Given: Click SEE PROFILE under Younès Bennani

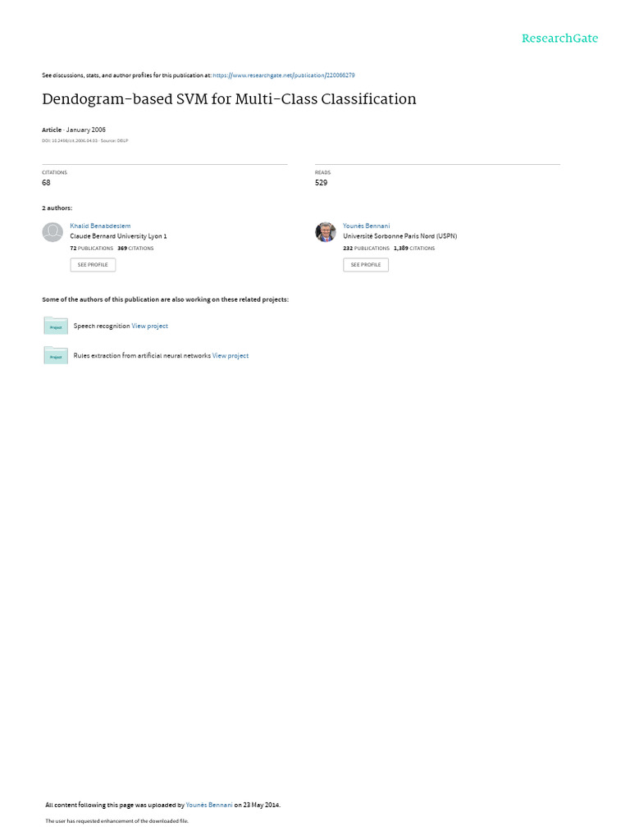Looking at the screenshot, I should (366, 265).
